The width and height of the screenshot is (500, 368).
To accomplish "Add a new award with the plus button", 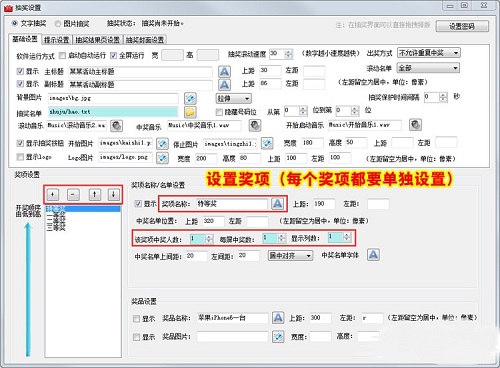I will [x=53, y=194].
